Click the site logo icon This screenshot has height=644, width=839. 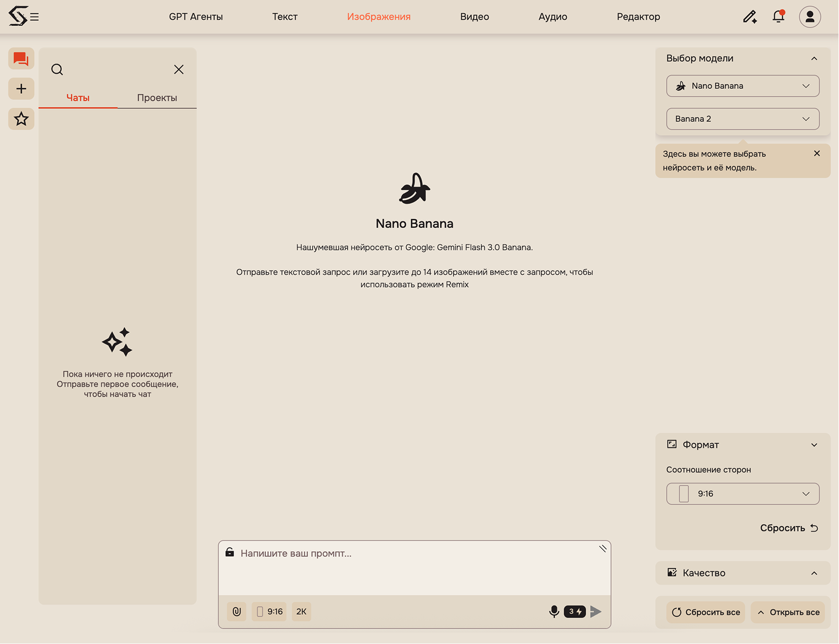[18, 16]
